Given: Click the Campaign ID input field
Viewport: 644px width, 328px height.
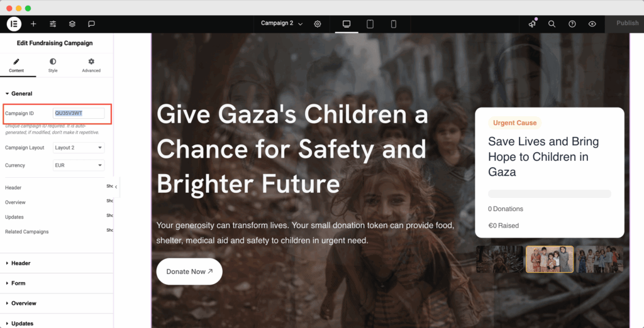Looking at the screenshot, I should [x=79, y=113].
